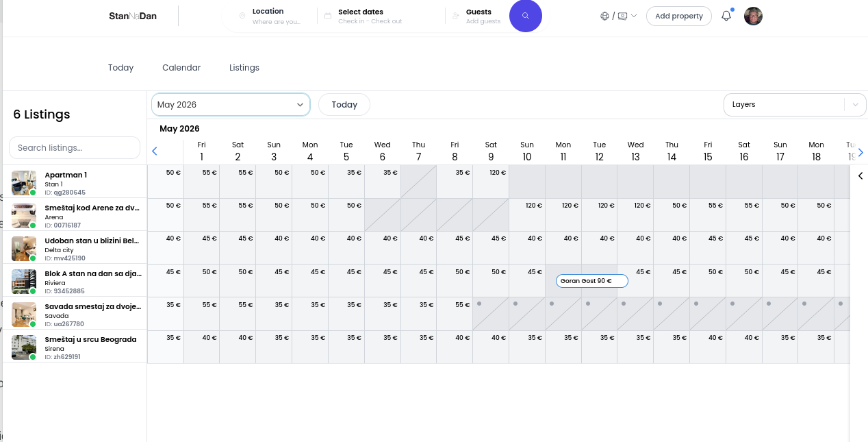This screenshot has width=868, height=442.
Task: Click the StanNaDan logo
Action: (133, 16)
